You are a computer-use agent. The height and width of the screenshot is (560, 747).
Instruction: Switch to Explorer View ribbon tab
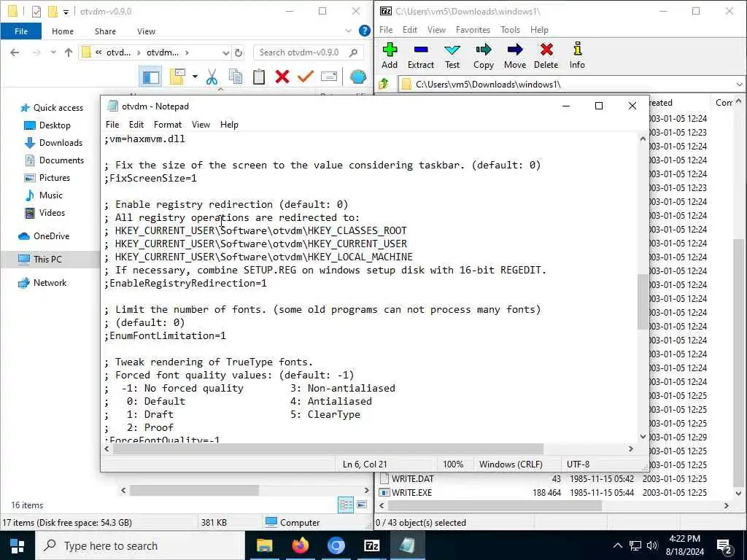click(x=146, y=31)
